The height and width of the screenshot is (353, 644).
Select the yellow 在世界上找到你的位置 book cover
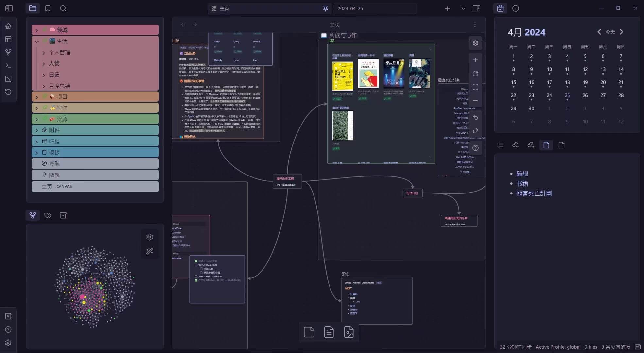[343, 76]
